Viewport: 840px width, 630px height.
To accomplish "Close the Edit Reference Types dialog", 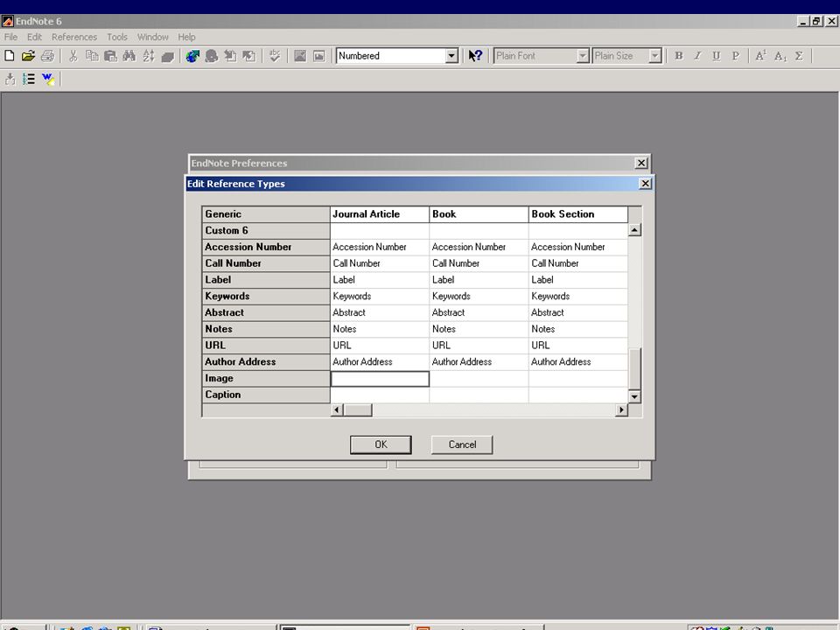I will [646, 184].
